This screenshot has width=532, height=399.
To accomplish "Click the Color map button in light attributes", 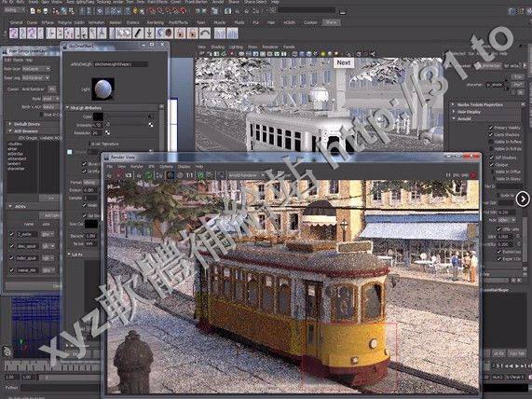I will pyautogui.click(x=150, y=117).
